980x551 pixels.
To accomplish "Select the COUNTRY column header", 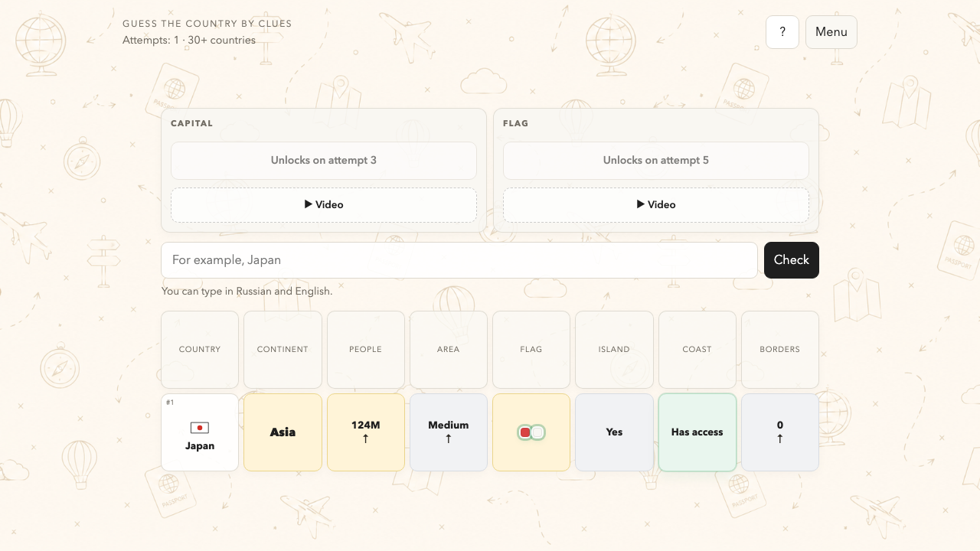I will 200,350.
